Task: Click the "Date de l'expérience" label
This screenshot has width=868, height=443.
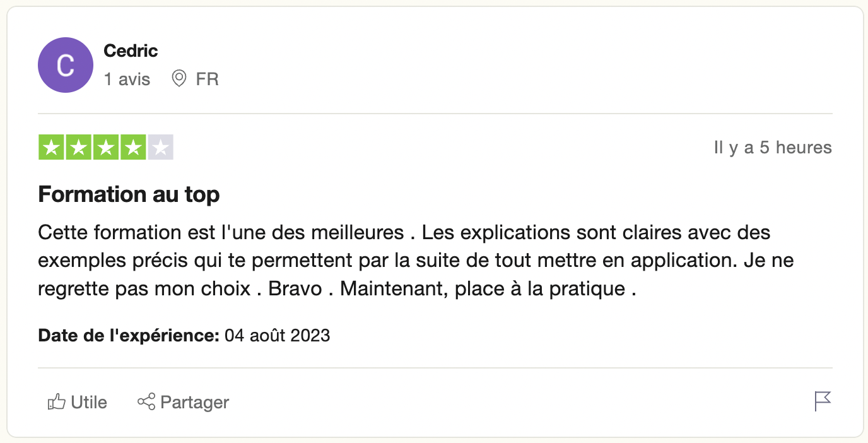Action: [x=129, y=335]
